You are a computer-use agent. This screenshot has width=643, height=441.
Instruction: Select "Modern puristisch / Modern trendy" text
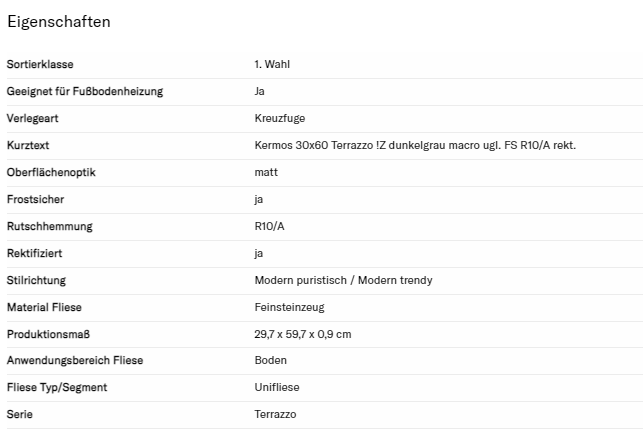point(343,281)
